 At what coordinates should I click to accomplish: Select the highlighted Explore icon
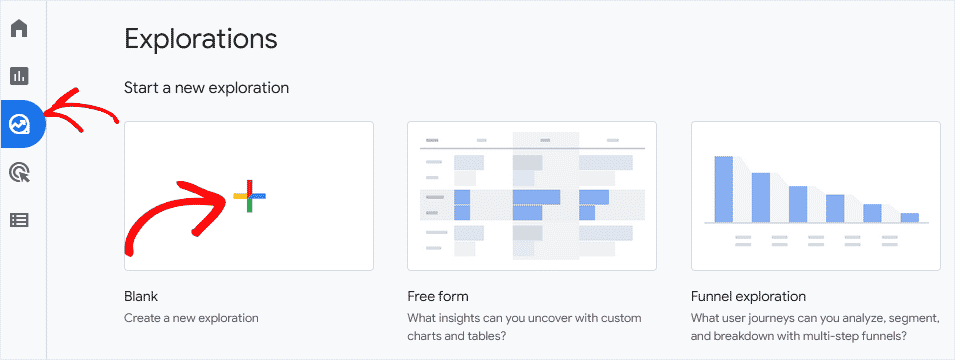click(19, 124)
